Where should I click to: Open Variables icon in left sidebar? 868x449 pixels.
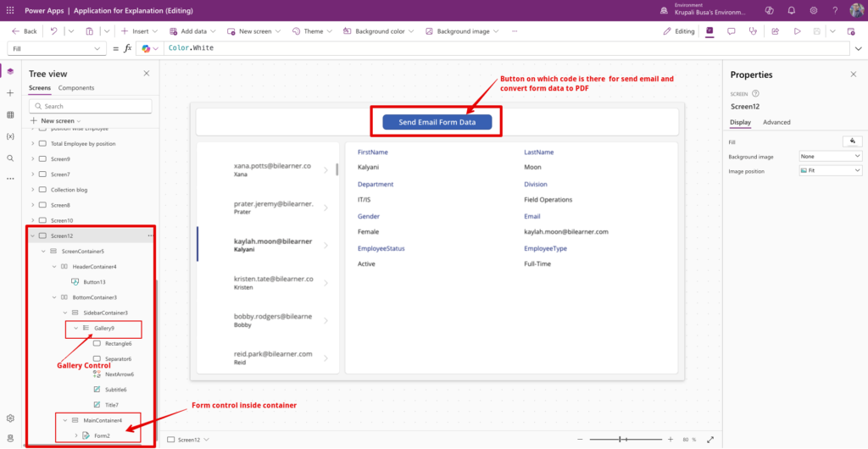(10, 136)
